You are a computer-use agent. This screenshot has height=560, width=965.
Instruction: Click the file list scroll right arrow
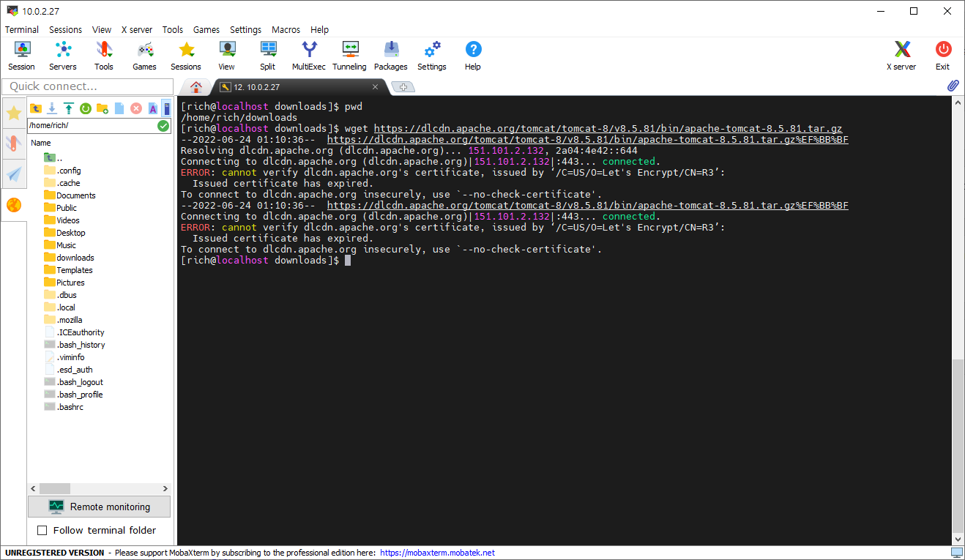click(165, 488)
